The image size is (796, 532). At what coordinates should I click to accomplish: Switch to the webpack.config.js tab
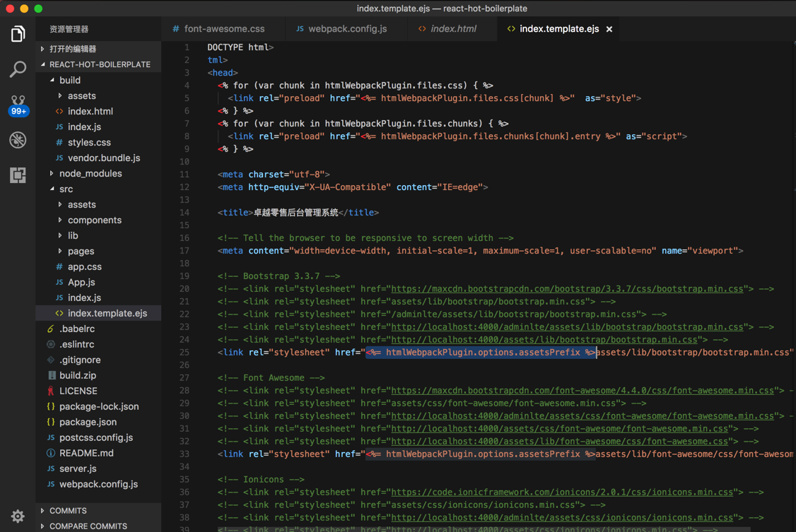(x=347, y=29)
